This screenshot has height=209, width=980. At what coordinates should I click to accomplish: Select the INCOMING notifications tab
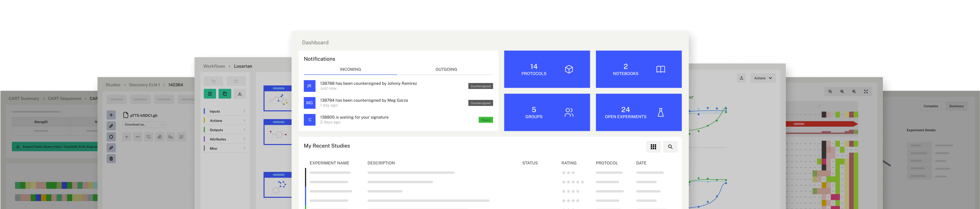[x=350, y=70]
